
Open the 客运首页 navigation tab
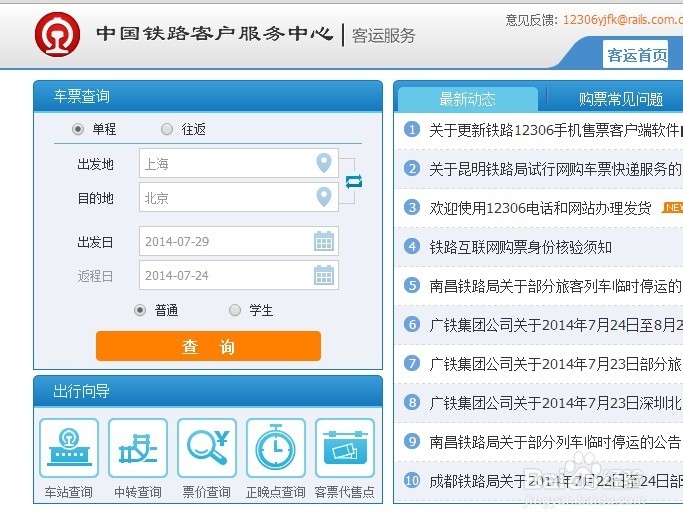[637, 55]
